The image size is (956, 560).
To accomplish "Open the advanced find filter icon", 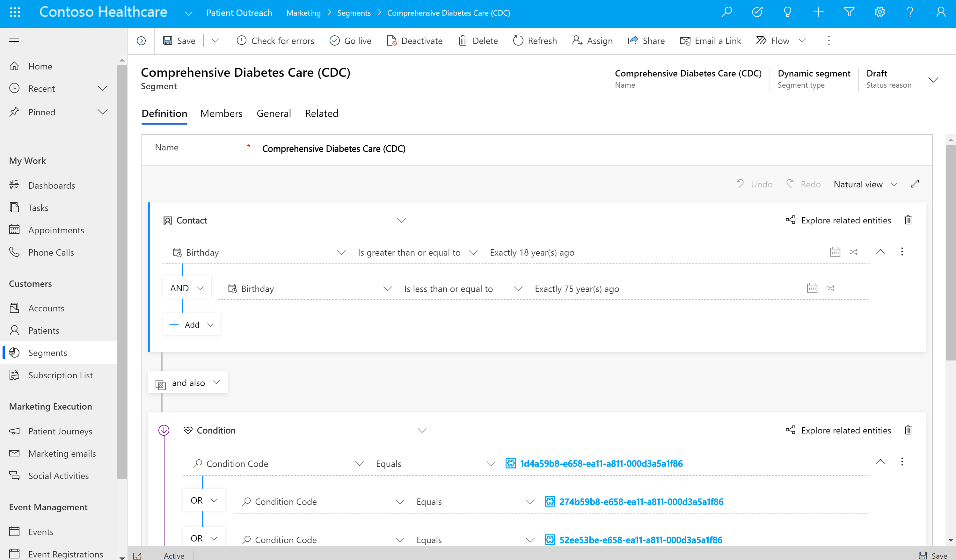I will 849,12.
